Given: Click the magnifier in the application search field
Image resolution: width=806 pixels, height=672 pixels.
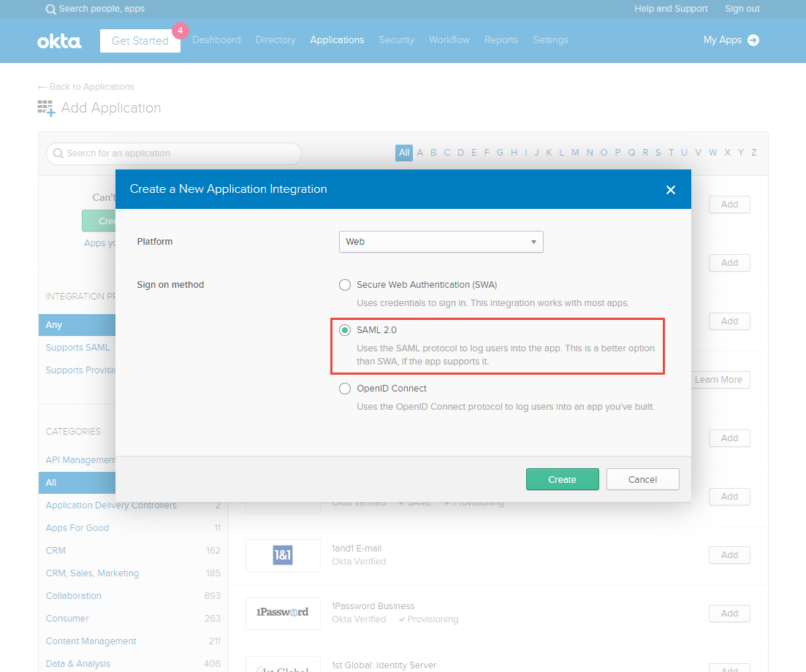Looking at the screenshot, I should click(58, 153).
